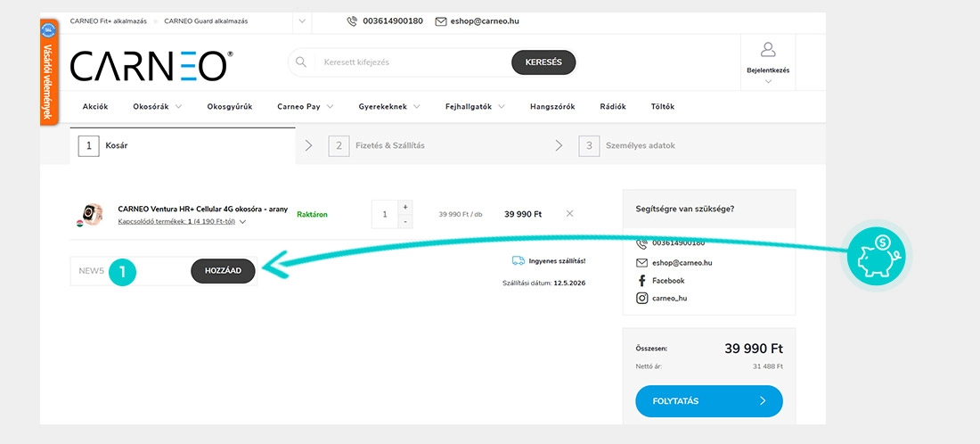Screen dimensions: 980x444
Task: Open the Töltők menu item
Action: pyautogui.click(x=663, y=106)
